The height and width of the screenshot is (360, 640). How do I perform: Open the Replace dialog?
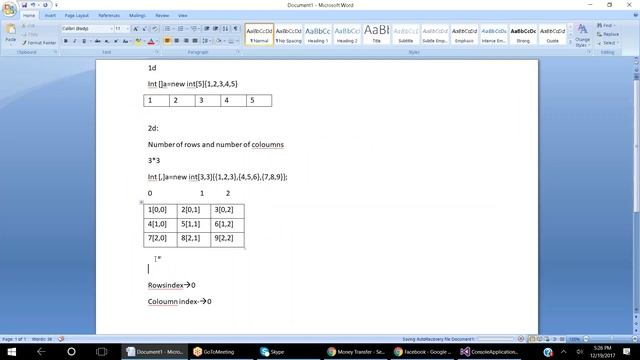pyautogui.click(x=608, y=34)
